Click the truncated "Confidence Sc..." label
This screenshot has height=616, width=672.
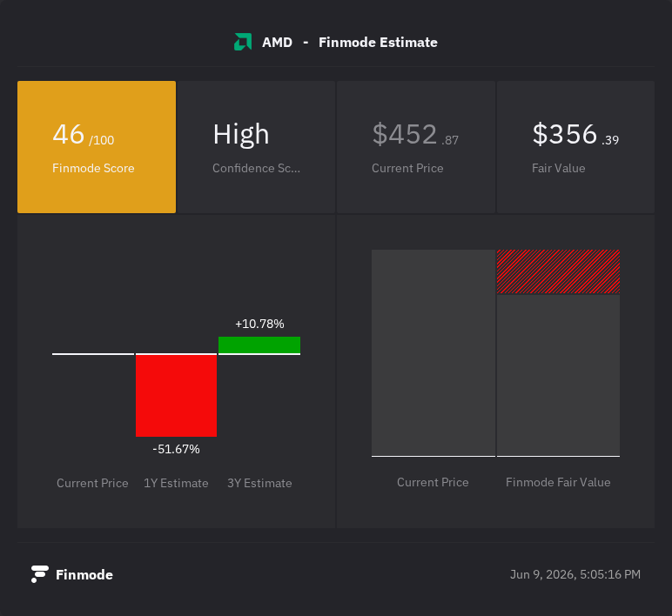click(256, 168)
